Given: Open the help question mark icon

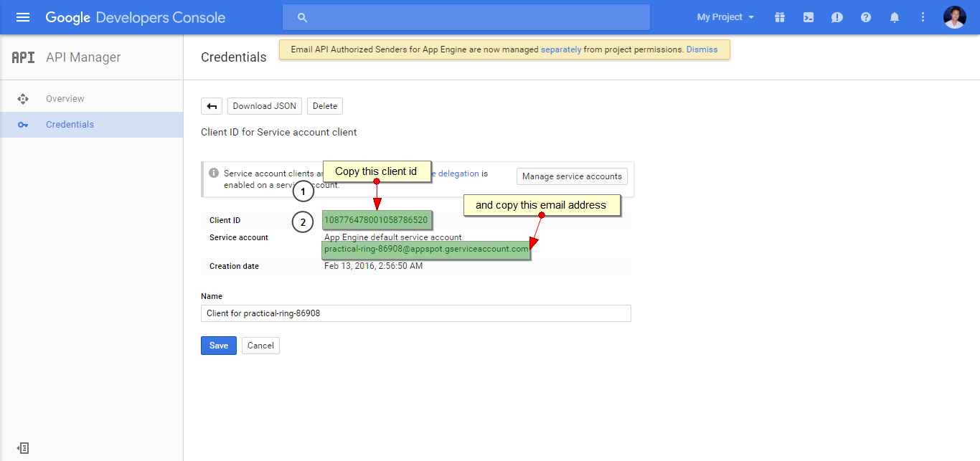Looking at the screenshot, I should 866,17.
